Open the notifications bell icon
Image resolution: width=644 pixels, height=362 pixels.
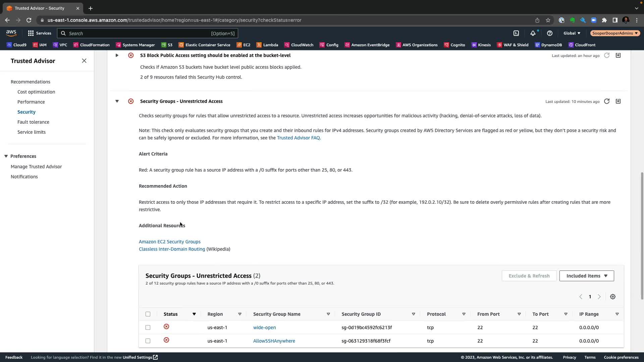(x=533, y=33)
